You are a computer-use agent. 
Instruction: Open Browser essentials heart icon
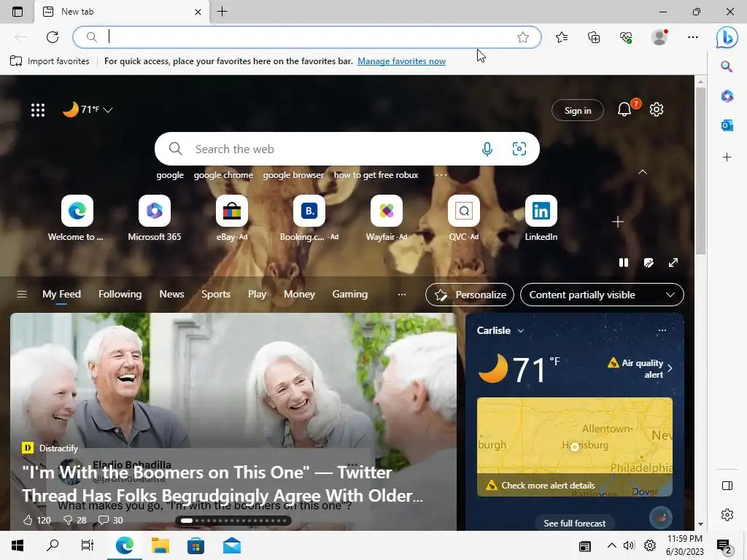pyautogui.click(x=626, y=37)
